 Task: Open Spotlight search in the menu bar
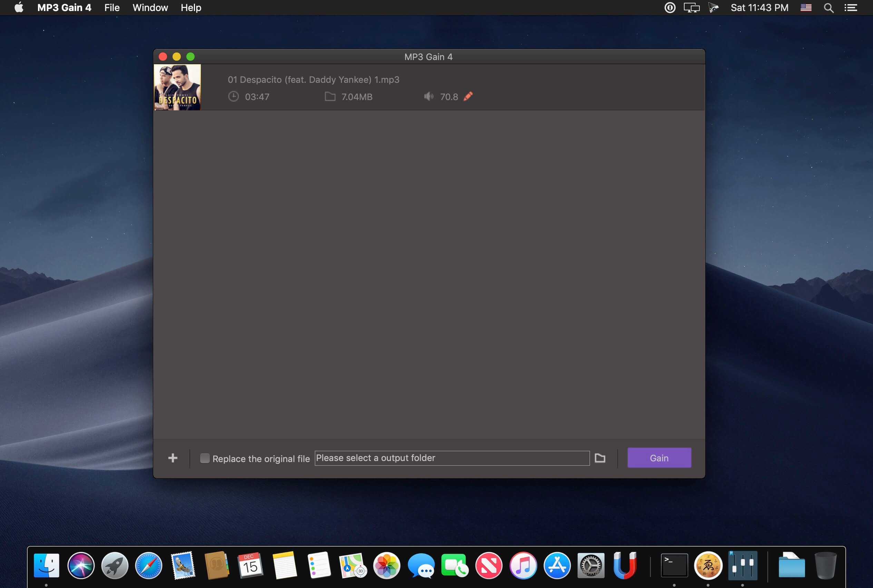[x=829, y=8]
